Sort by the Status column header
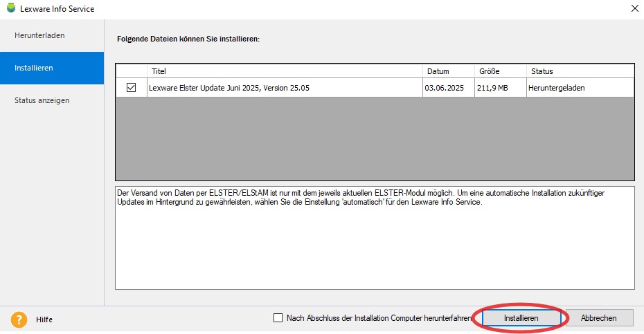 coord(580,71)
